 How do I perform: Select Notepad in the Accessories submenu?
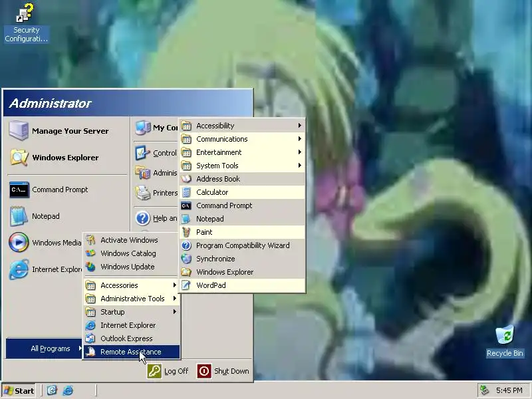(x=242, y=219)
